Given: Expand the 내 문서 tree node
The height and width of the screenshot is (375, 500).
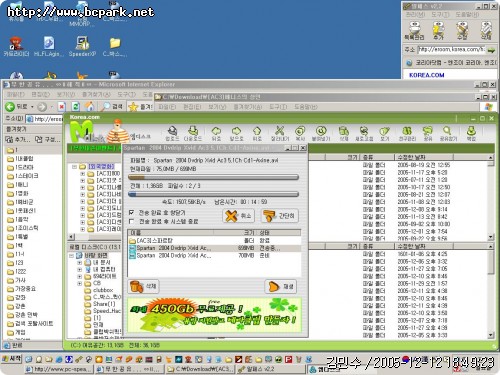Looking at the screenshot, I should 80,262.
